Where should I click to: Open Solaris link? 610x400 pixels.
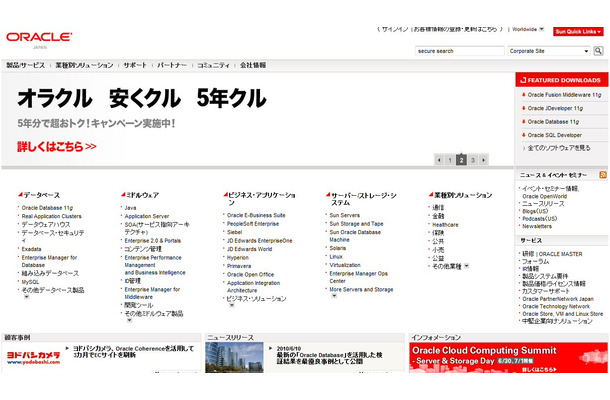point(338,248)
